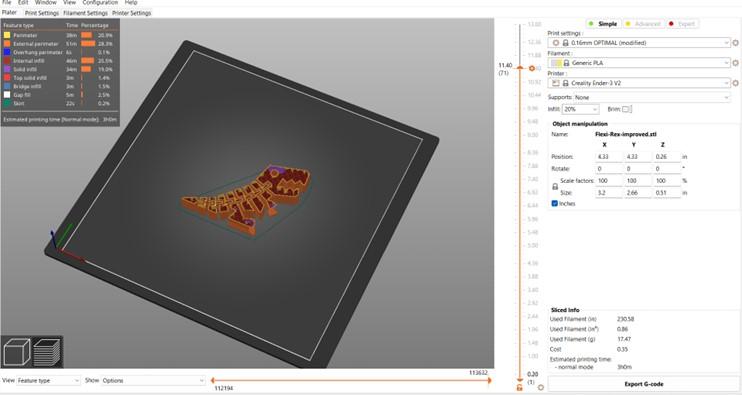Click the Scale factors Y input field

(x=637, y=181)
